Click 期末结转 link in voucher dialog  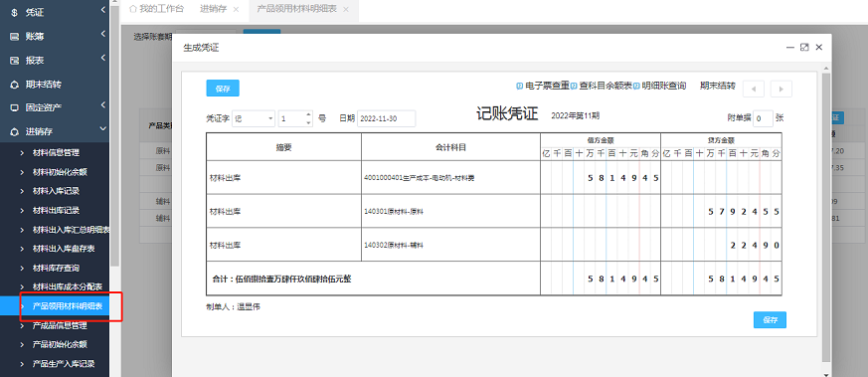(x=718, y=86)
